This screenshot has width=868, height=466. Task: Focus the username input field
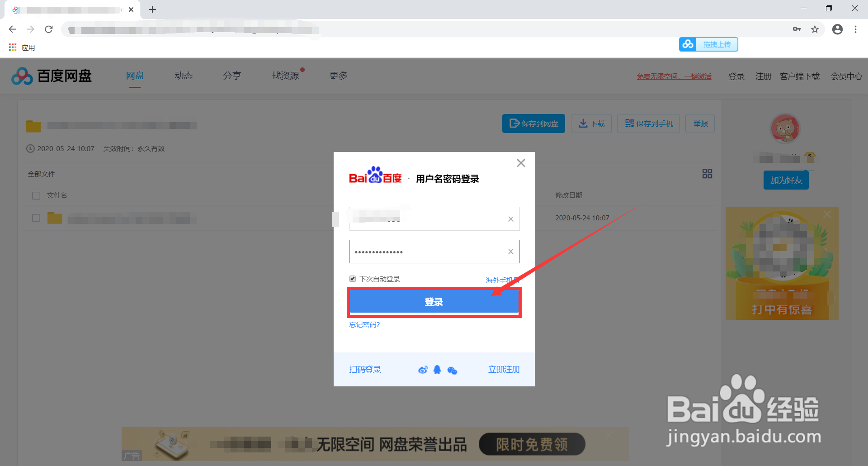pos(434,219)
